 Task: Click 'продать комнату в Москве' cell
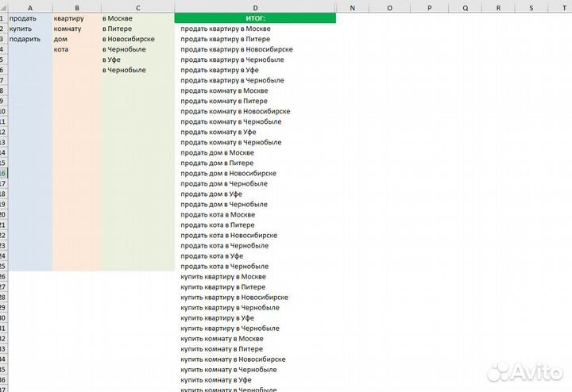(255, 90)
